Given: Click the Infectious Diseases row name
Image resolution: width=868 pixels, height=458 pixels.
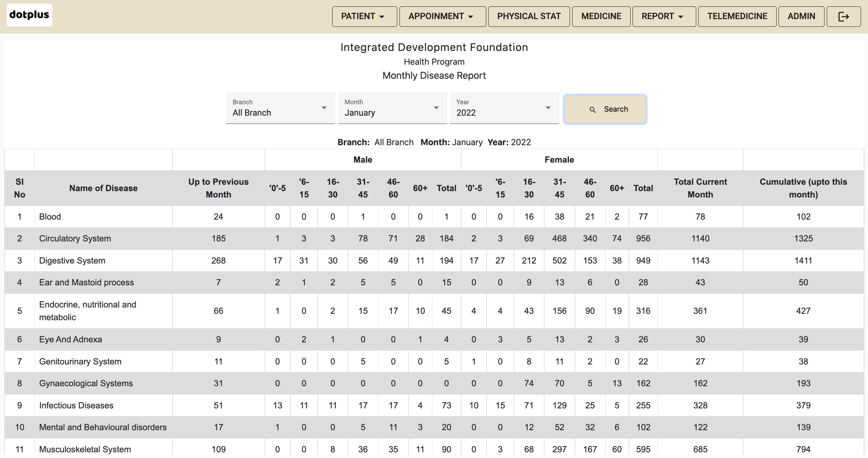Looking at the screenshot, I should (x=76, y=405).
